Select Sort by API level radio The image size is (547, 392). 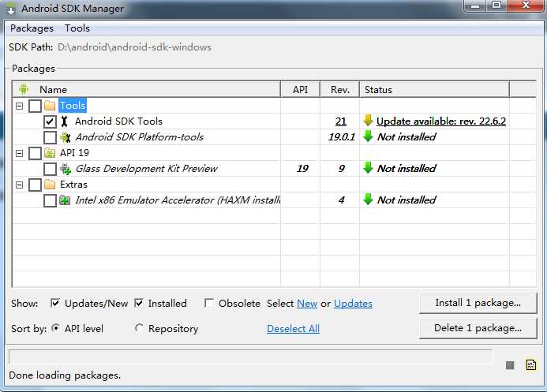[x=55, y=328]
